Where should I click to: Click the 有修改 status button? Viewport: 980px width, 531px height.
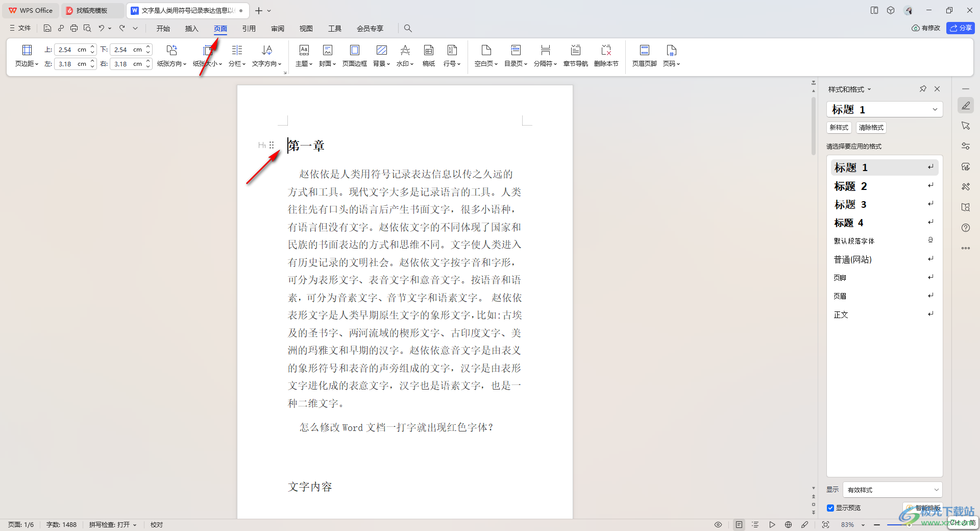point(926,28)
